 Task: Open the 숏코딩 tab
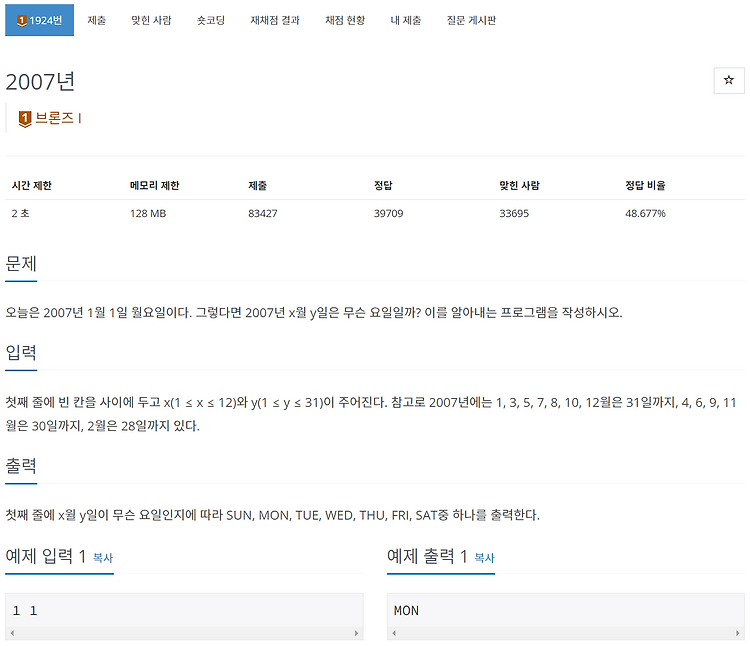coord(211,20)
